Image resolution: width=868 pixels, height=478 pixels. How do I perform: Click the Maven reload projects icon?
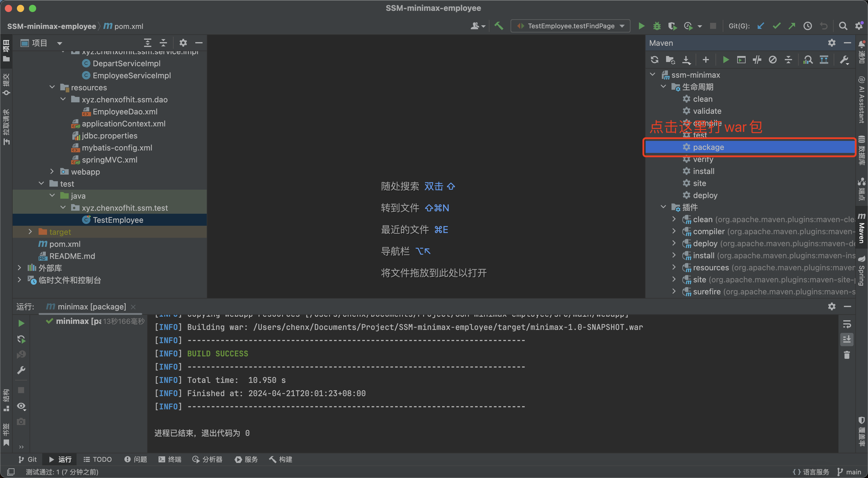(654, 60)
